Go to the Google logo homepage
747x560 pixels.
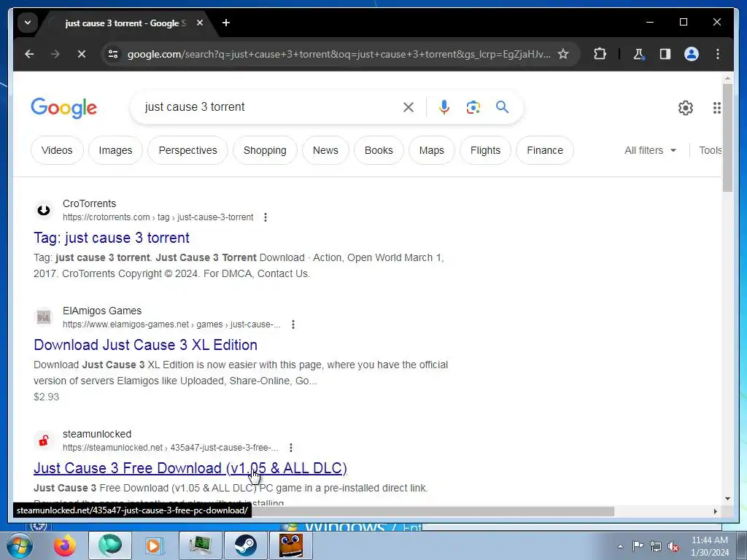(x=64, y=108)
